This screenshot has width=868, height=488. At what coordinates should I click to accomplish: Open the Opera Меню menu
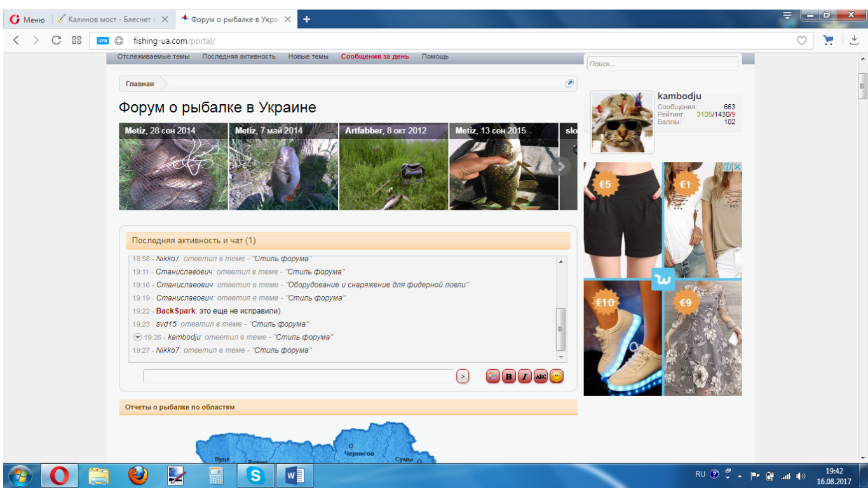(x=27, y=19)
